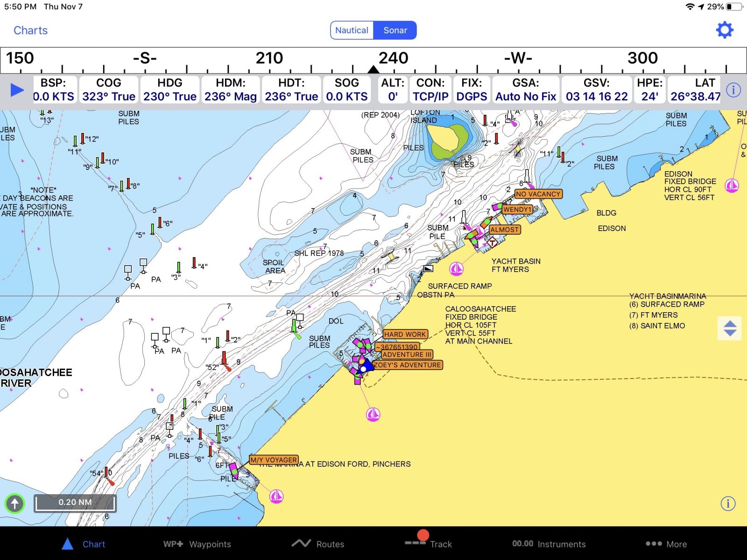Select the ~367651390 AIS target label
747x560 pixels.
397,346
